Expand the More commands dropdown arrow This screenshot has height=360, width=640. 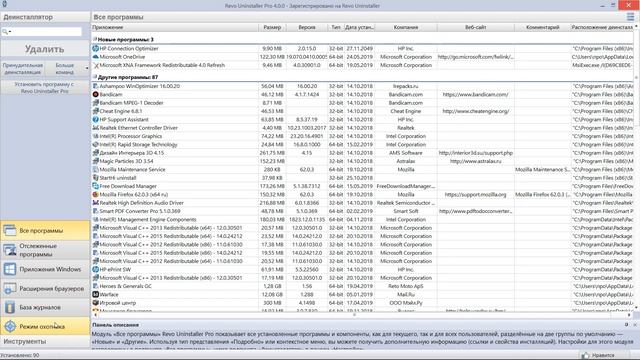coord(87,69)
